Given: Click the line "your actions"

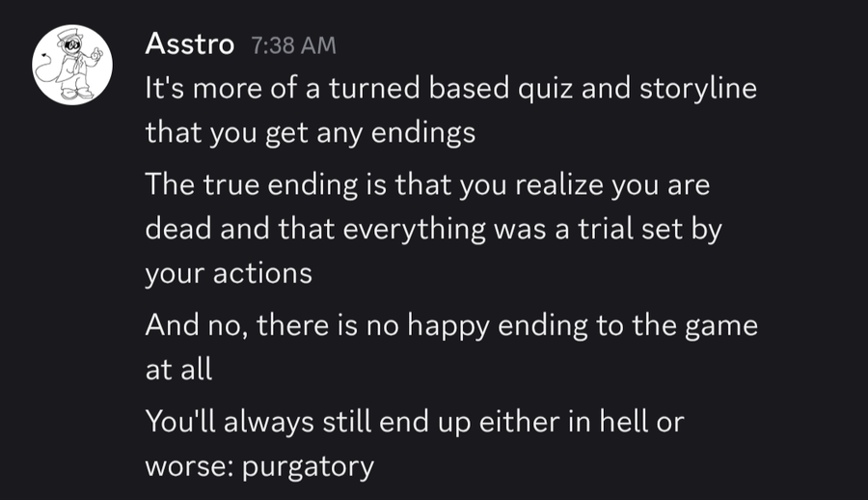Looking at the screenshot, I should coord(229,274).
